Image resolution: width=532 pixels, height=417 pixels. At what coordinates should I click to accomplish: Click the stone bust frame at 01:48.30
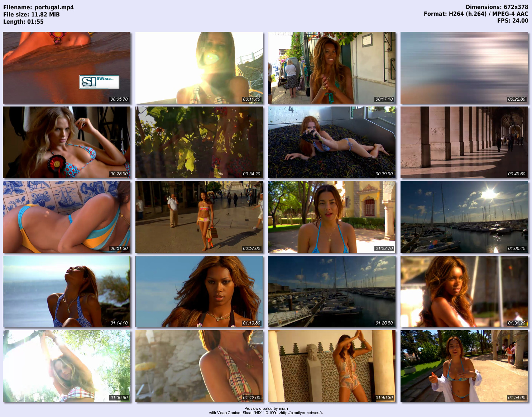point(331,366)
